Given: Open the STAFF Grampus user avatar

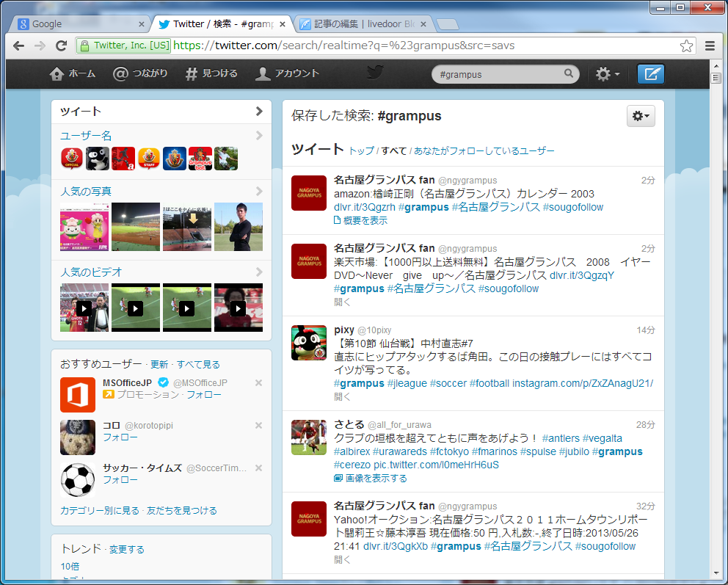Looking at the screenshot, I should pyautogui.click(x=149, y=159).
